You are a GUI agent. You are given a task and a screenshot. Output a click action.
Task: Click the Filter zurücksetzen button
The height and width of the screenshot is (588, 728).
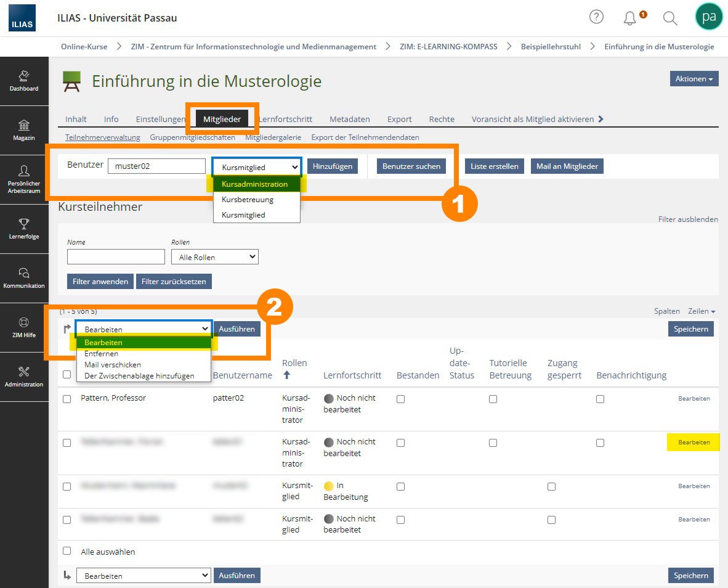pyautogui.click(x=174, y=281)
